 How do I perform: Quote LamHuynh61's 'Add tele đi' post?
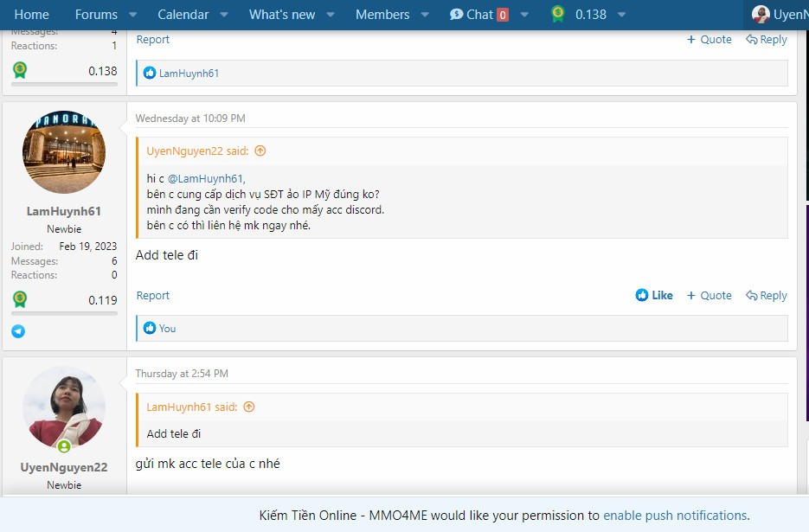pos(709,295)
